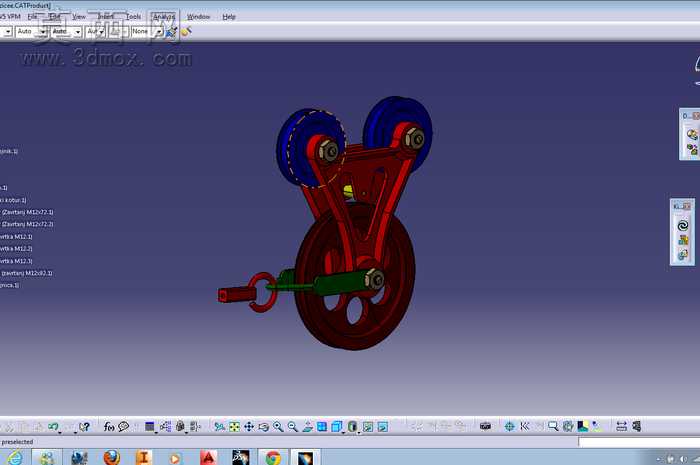The image size is (700, 465).
Task: Open the Insert menu
Action: tap(106, 17)
